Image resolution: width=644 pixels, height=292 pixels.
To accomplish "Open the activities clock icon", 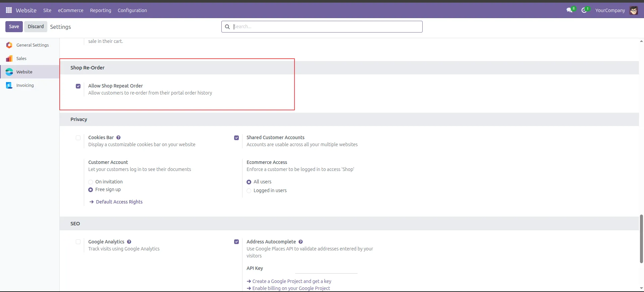I will pyautogui.click(x=584, y=10).
